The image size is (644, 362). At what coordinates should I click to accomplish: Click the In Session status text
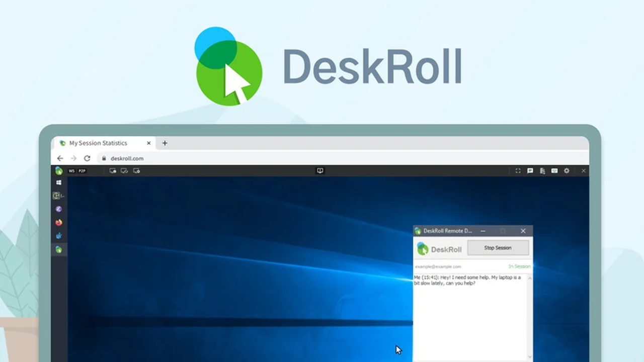pyautogui.click(x=519, y=266)
